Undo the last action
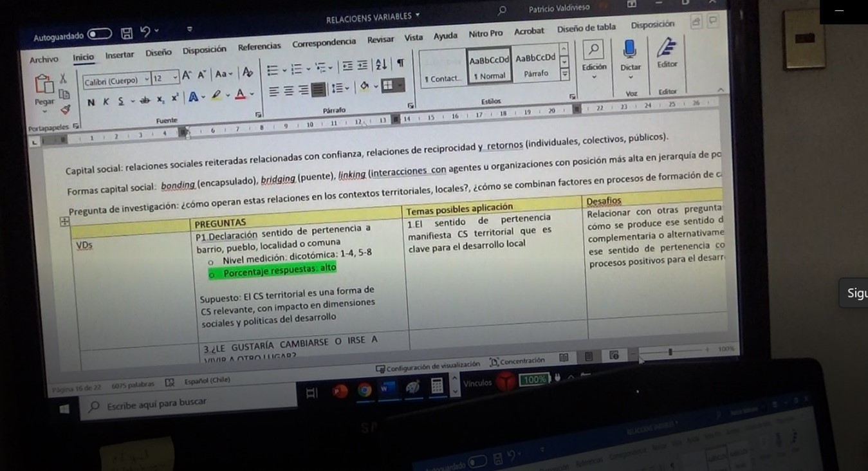This screenshot has height=471, width=868. [145, 31]
